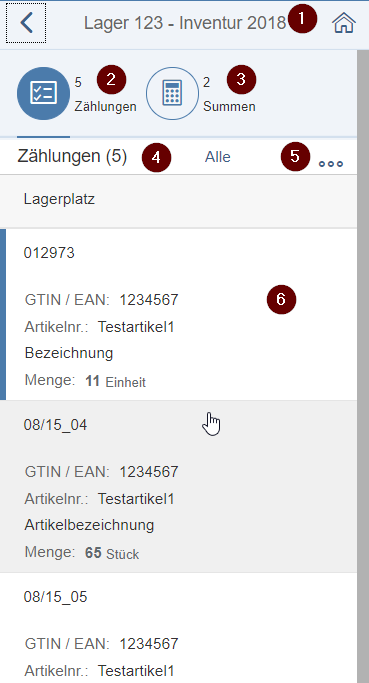The width and height of the screenshot is (369, 683).
Task: Click the Summen tab label
Action: [229, 106]
